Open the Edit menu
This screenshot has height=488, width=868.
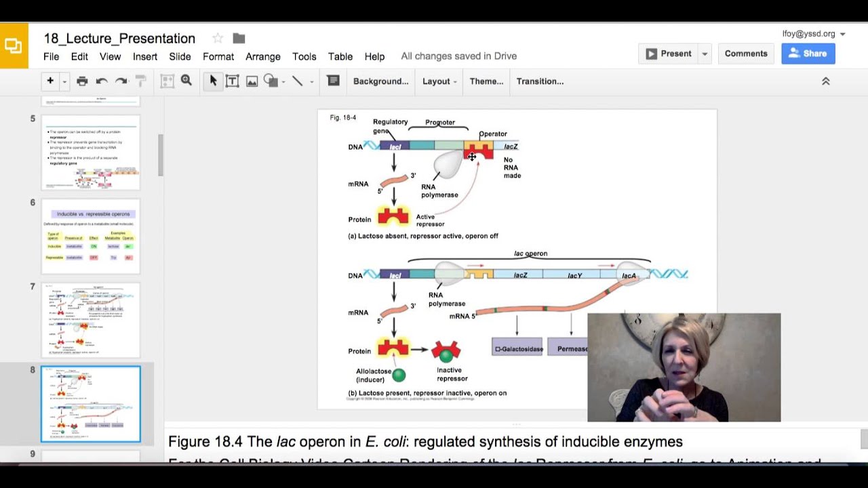point(79,57)
